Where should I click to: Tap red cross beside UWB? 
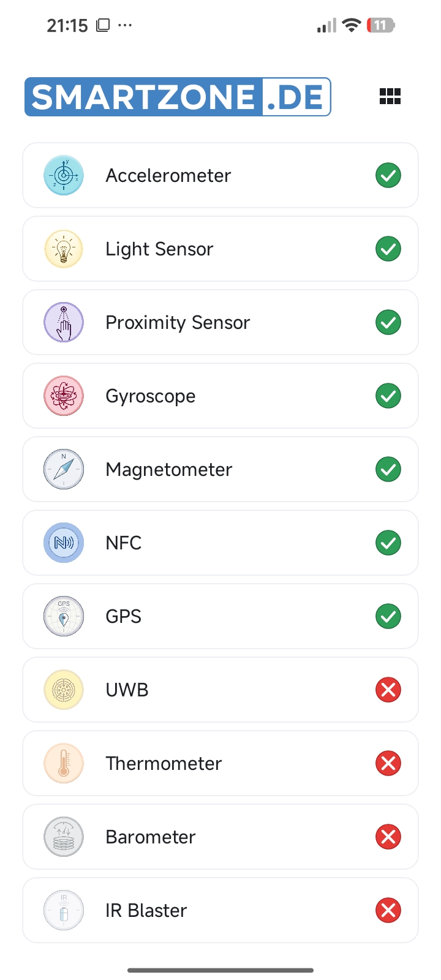[388, 690]
